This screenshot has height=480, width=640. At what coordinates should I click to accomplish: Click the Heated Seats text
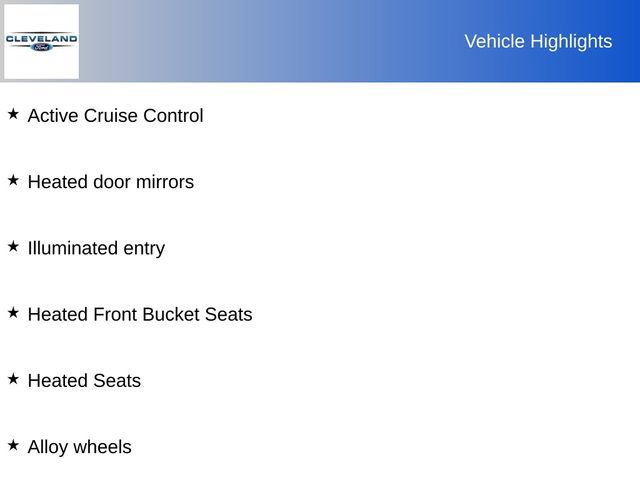84,381
